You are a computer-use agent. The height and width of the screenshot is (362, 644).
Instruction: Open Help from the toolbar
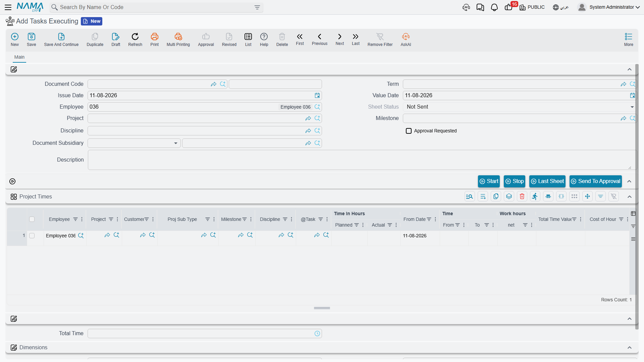pyautogui.click(x=264, y=37)
